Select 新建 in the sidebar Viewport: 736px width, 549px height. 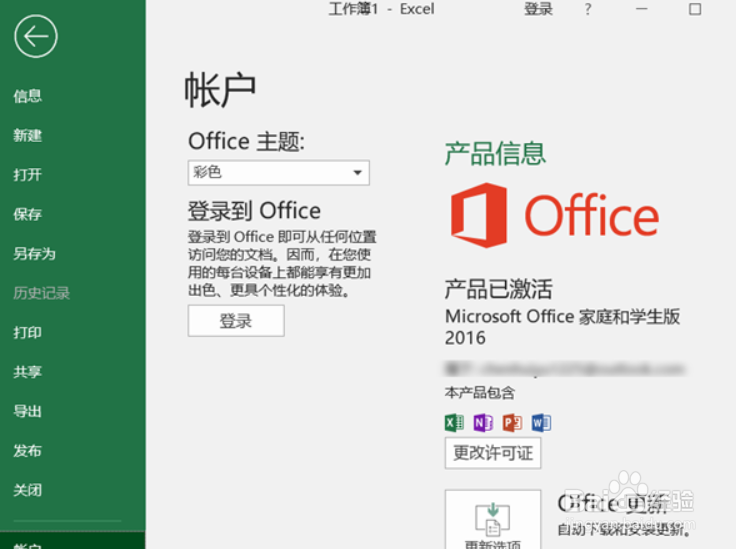tap(28, 136)
